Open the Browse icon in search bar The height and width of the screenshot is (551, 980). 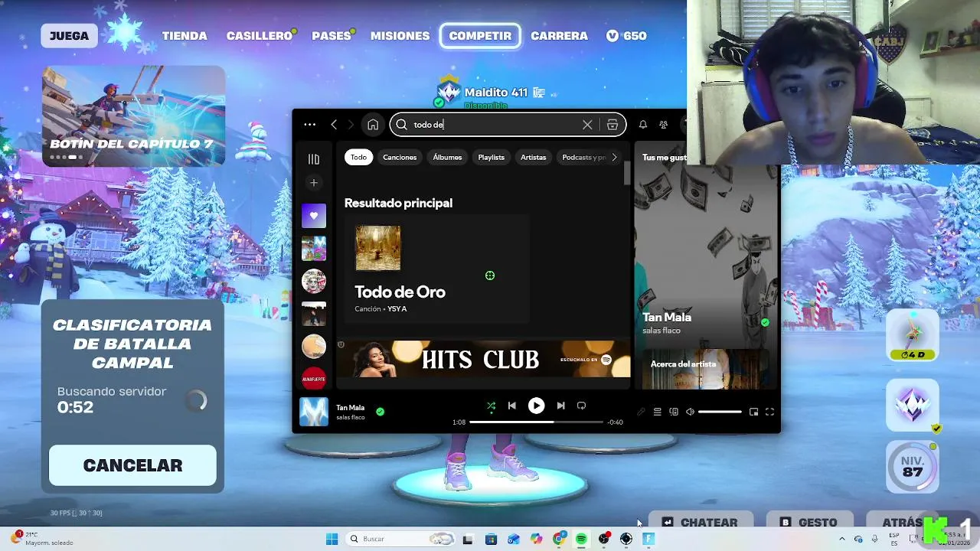pyautogui.click(x=612, y=124)
